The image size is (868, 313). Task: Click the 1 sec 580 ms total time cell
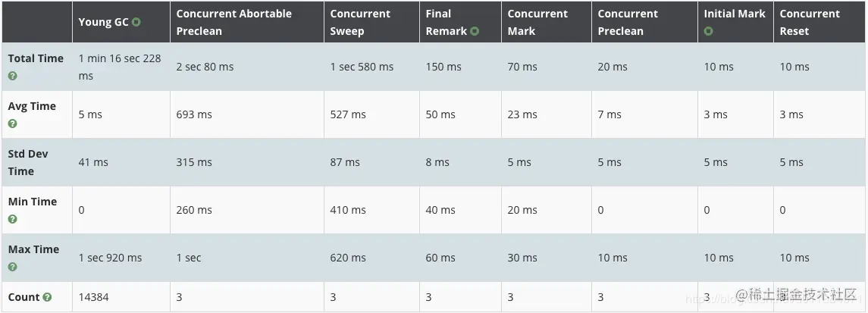point(362,67)
